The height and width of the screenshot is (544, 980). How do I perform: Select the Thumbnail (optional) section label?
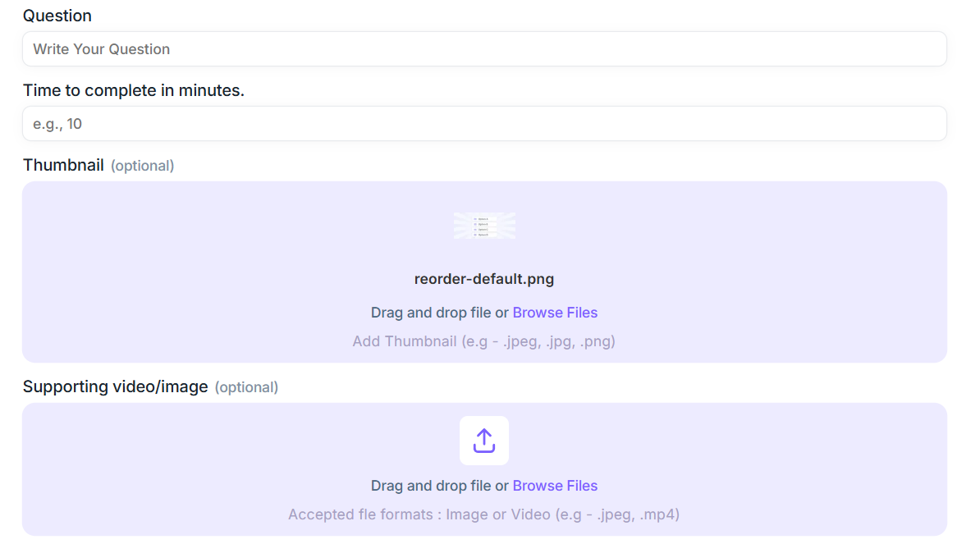click(x=63, y=164)
